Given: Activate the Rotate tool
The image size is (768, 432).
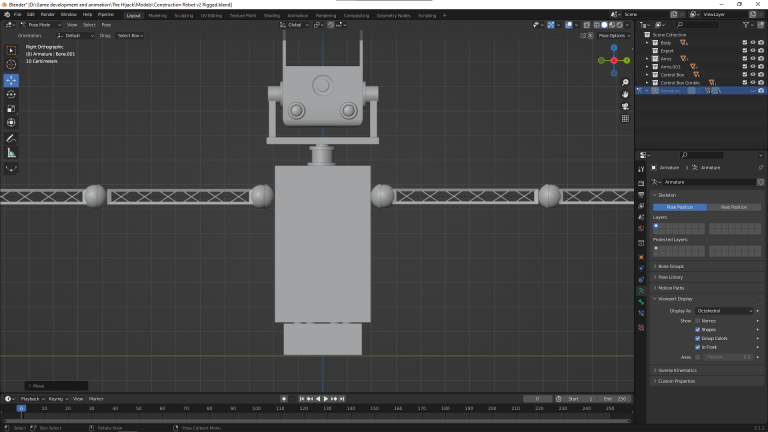Looking at the screenshot, I should [x=11, y=94].
